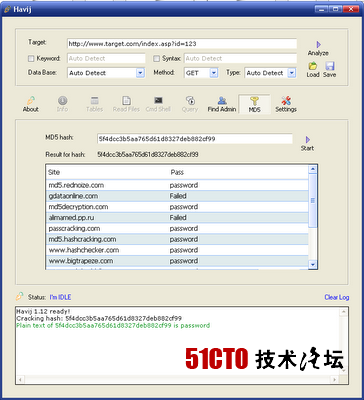The image size is (364, 400).
Task: Click the carrot icon beside Status
Action: (20, 296)
